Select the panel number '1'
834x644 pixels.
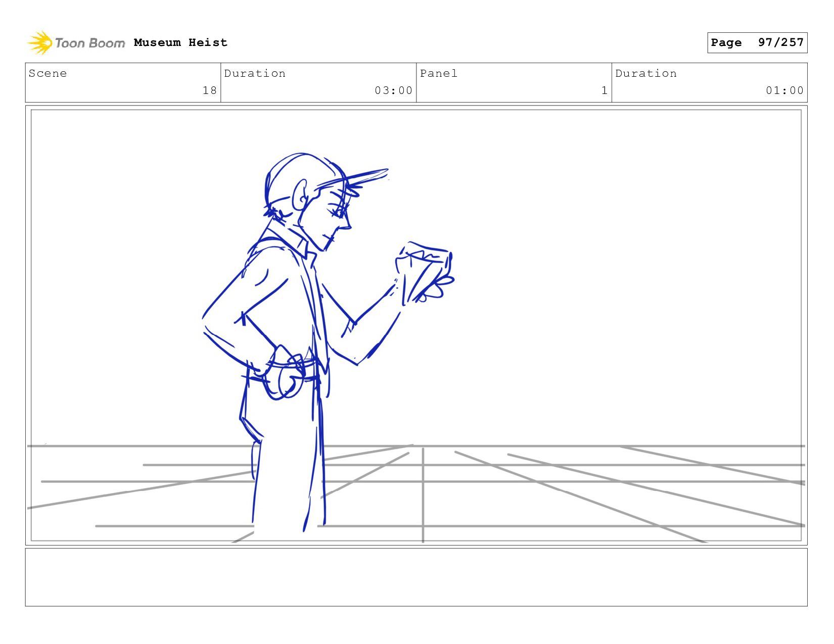(605, 90)
